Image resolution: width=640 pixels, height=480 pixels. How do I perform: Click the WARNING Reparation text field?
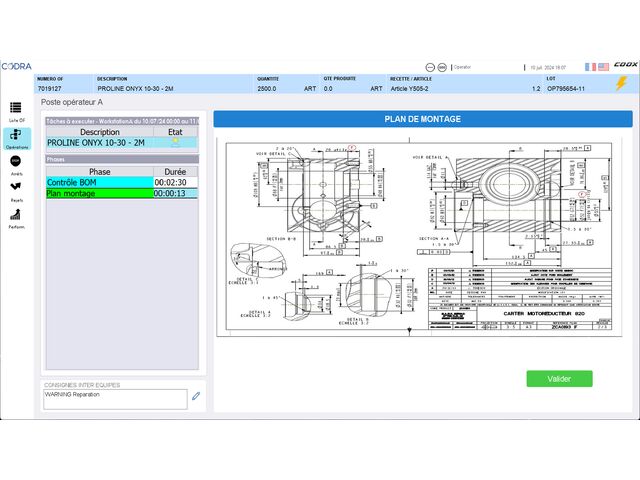click(114, 397)
